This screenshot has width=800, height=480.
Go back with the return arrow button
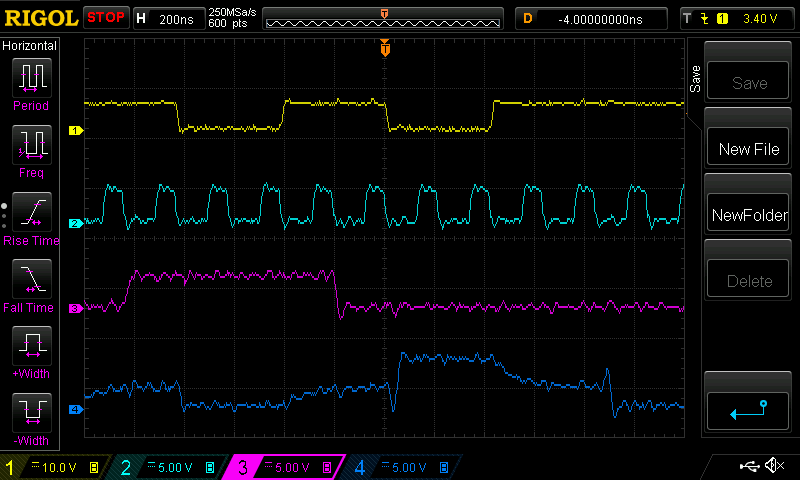point(748,411)
